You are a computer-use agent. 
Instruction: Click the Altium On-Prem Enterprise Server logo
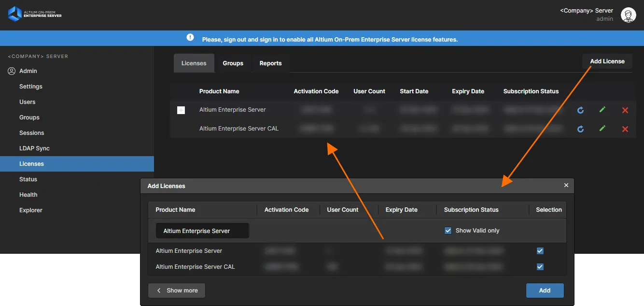click(35, 14)
